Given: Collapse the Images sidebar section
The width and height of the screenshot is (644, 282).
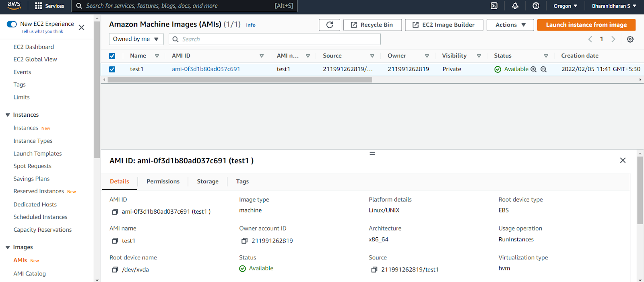Looking at the screenshot, I should [x=8, y=247].
